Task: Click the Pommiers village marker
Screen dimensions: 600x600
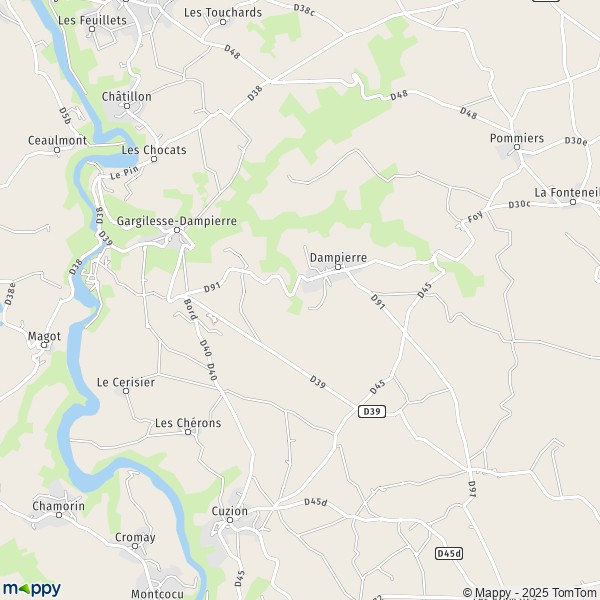Action: [517, 147]
